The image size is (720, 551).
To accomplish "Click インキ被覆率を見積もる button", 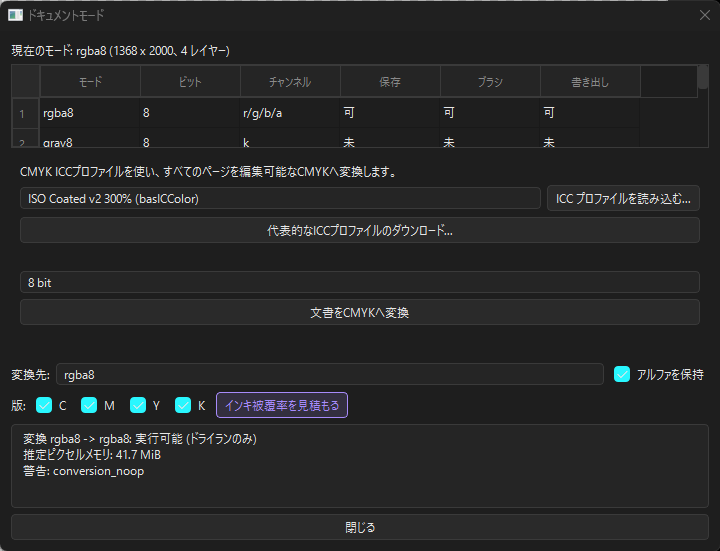I will [282, 405].
